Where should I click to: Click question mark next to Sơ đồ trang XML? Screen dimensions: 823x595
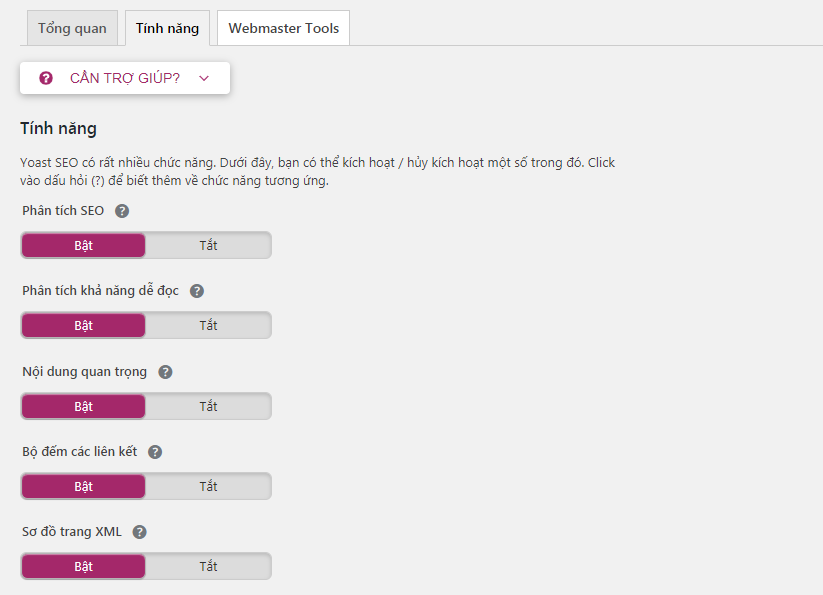[140, 532]
